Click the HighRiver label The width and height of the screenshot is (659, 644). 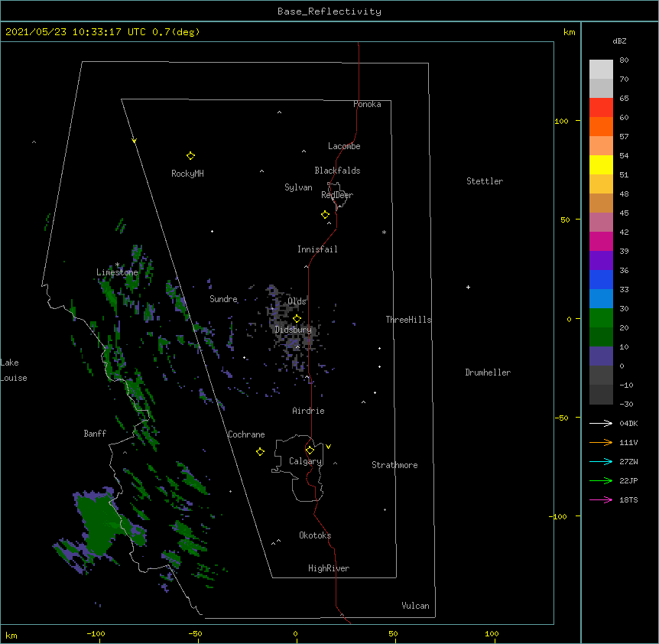tap(329, 568)
